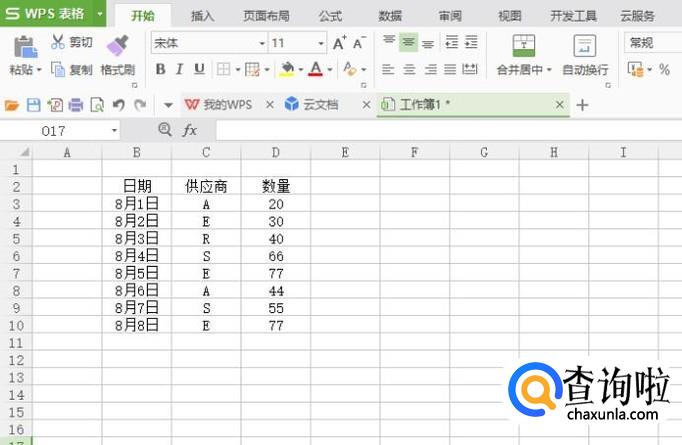Screen dimensions: 682x445
Task: Expand the Name Box dropdown arrow
Action: tap(114, 130)
